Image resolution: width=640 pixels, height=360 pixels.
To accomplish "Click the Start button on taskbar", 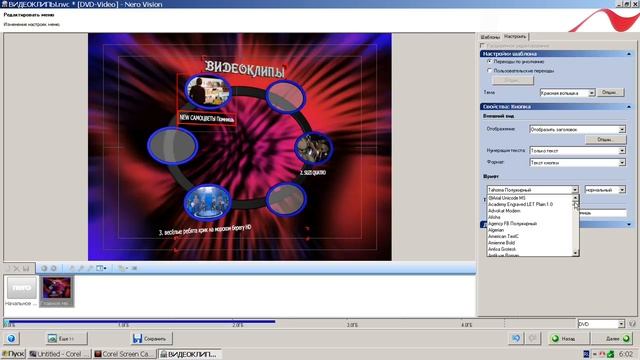I will click(x=13, y=353).
